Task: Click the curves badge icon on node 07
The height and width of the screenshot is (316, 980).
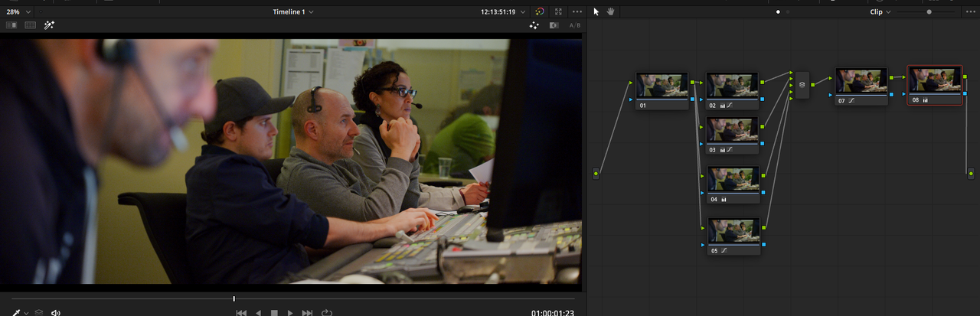Action: pos(851,100)
